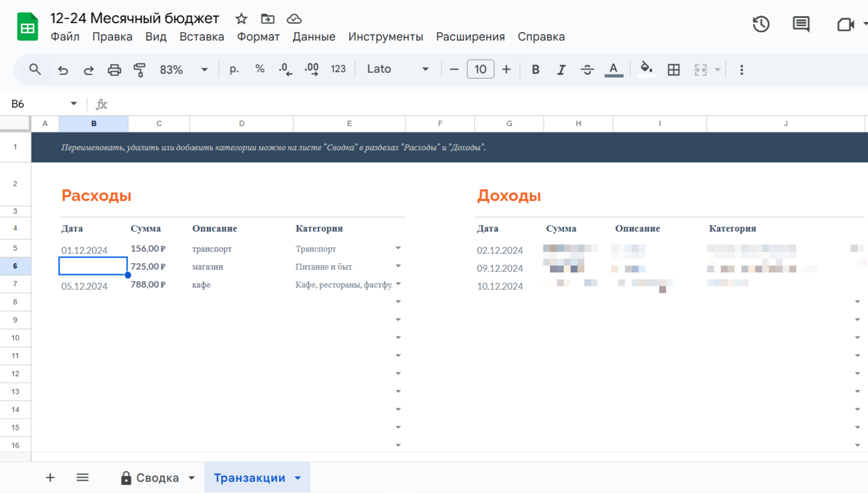This screenshot has height=493, width=868.
Task: Open the name box dropdown next to B6
Action: coord(73,103)
